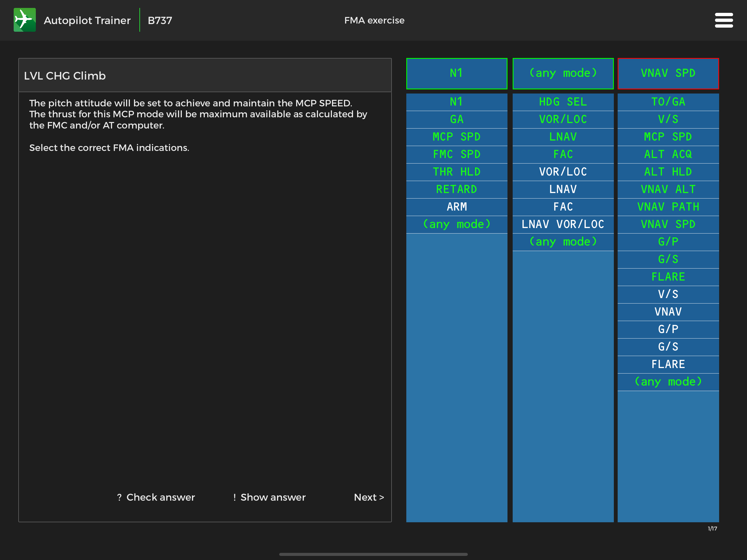
Task: Choose THR HLD thrust mode
Action: [457, 172]
